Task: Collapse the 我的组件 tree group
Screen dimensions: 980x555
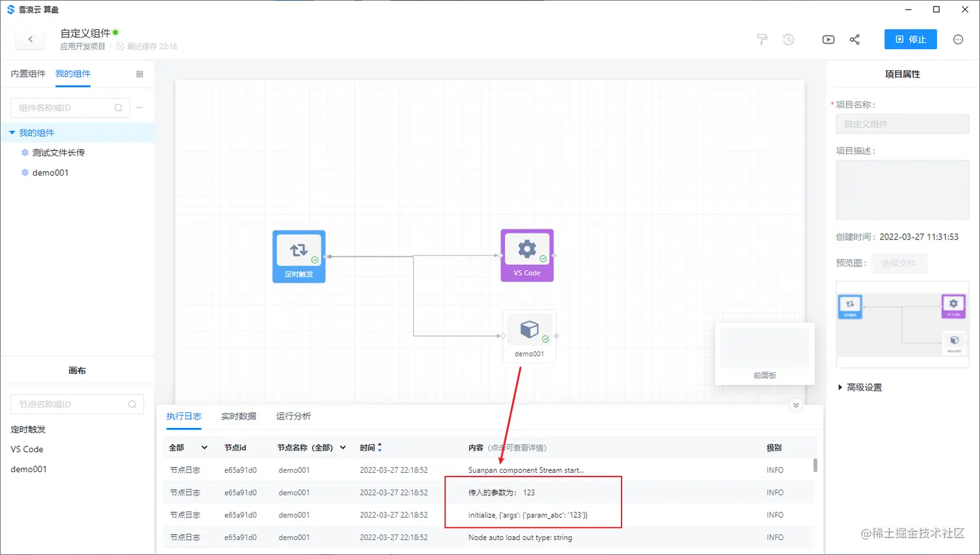Action: pyautogui.click(x=12, y=133)
